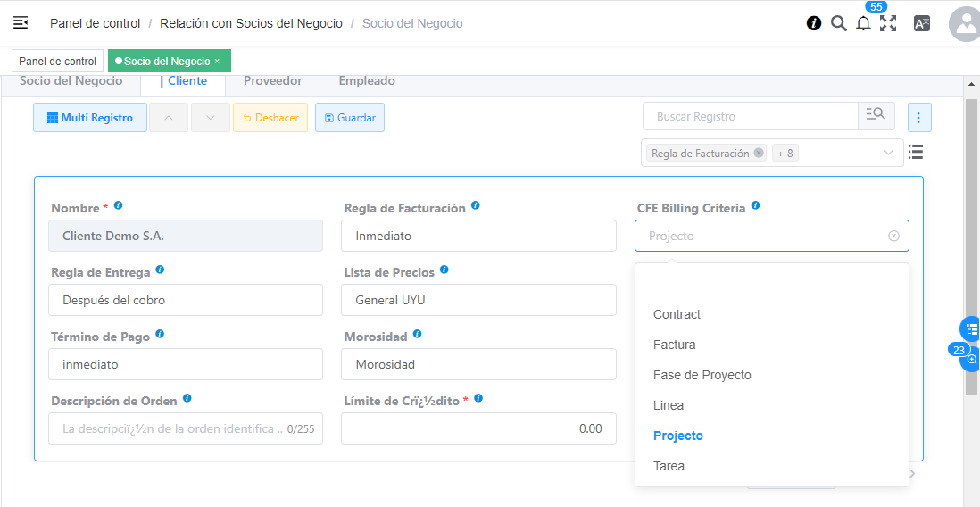Click the Multi Registro button
Viewport: 980px width, 507px height.
(90, 118)
